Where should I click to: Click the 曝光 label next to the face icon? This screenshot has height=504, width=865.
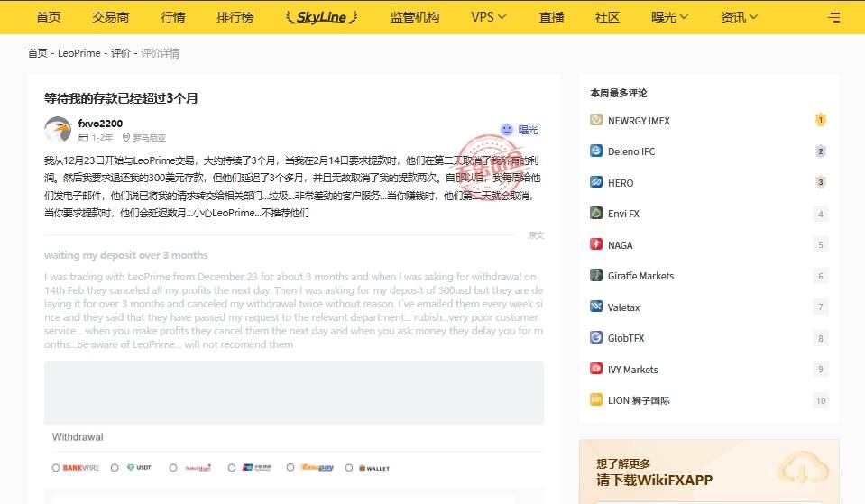pyautogui.click(x=528, y=130)
